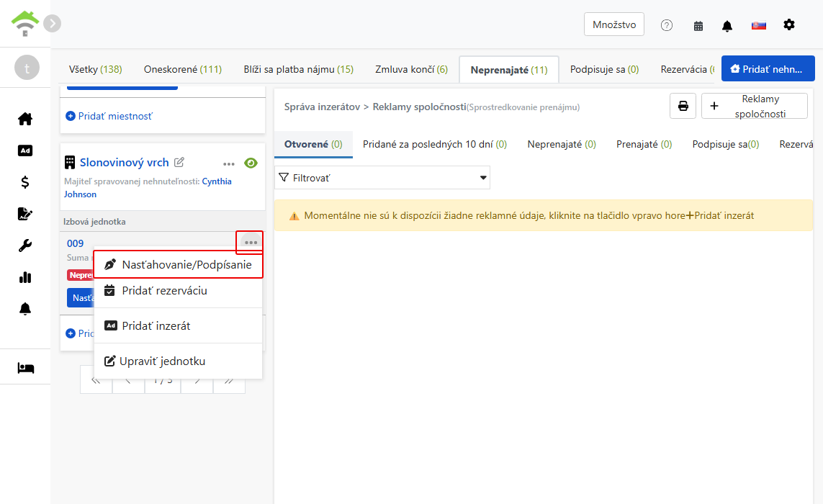Screen dimensions: 823x504
Task: Edit Slonovinový vrch name pencil icon
Action: point(179,162)
